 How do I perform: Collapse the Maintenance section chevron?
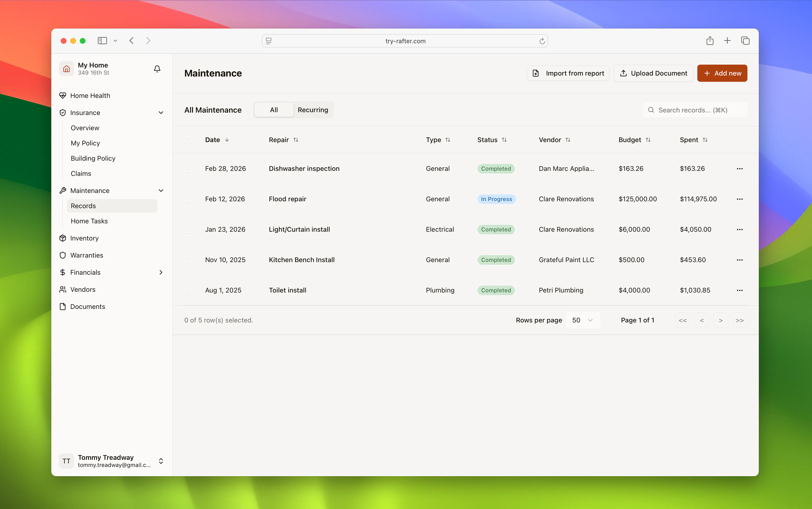(x=161, y=191)
